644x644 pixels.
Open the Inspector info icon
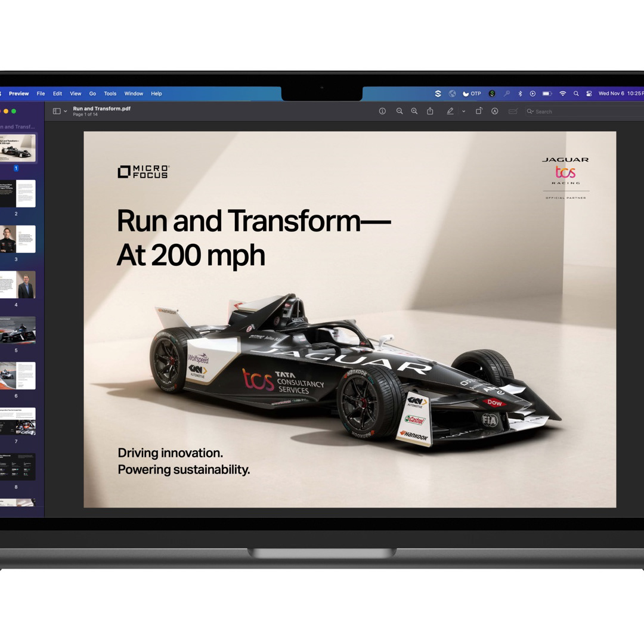382,112
